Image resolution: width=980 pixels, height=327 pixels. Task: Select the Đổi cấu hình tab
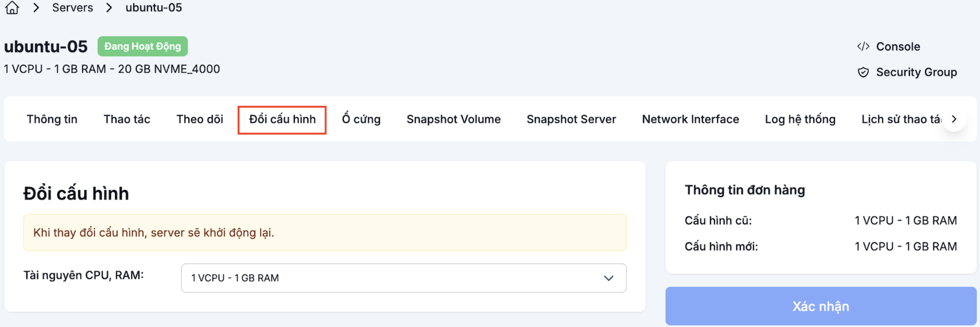[282, 119]
